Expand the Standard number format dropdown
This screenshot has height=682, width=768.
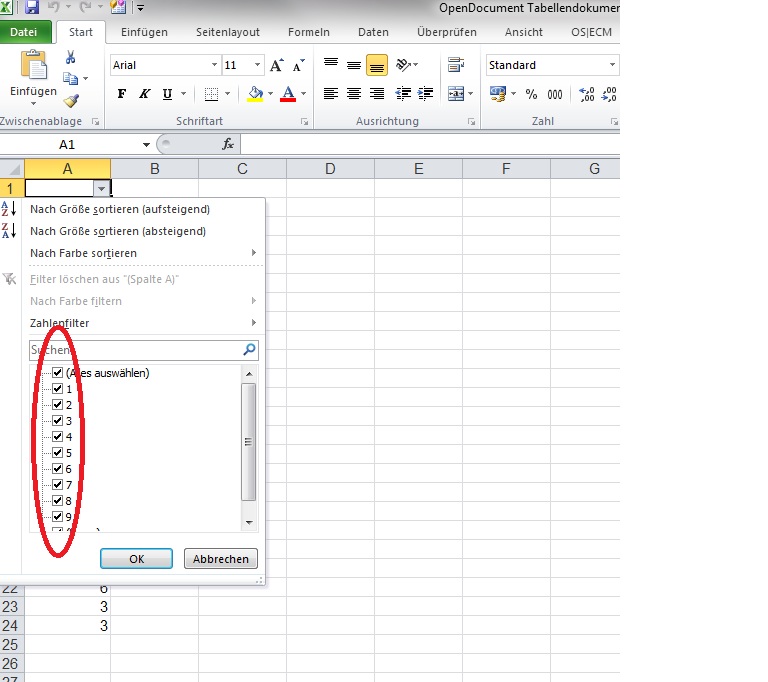pos(612,65)
